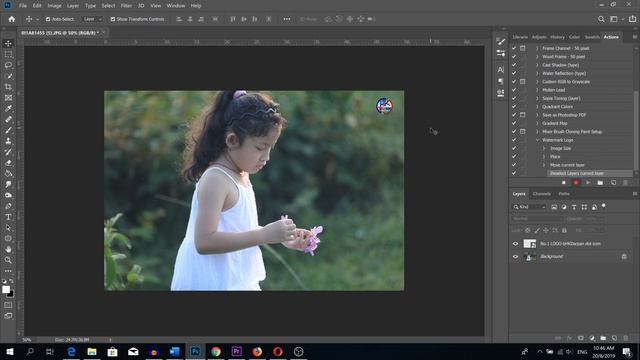This screenshot has width=640, height=360.
Task: Open Chrome from the Windows taskbar
Action: pos(216,351)
